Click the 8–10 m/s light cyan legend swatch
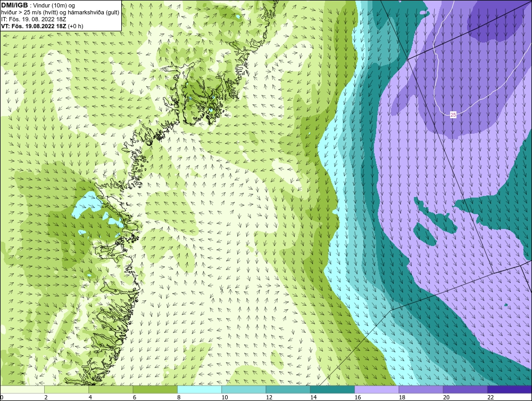 tap(199, 389)
